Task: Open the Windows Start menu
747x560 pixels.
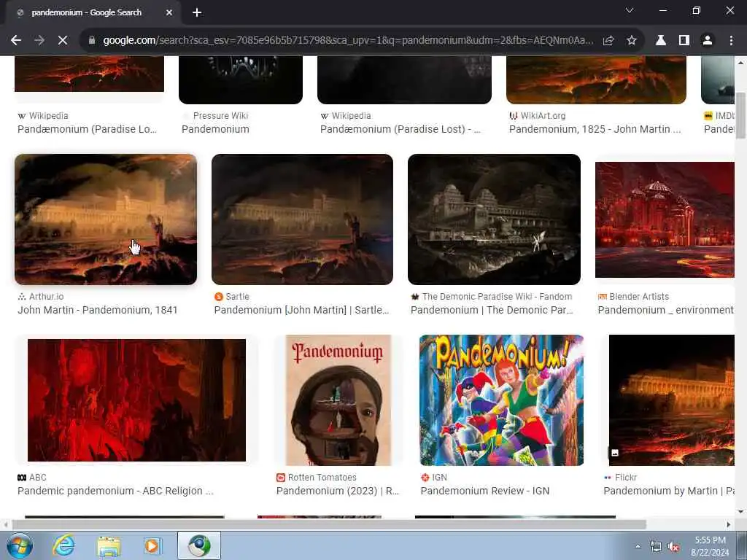Action: (20, 545)
